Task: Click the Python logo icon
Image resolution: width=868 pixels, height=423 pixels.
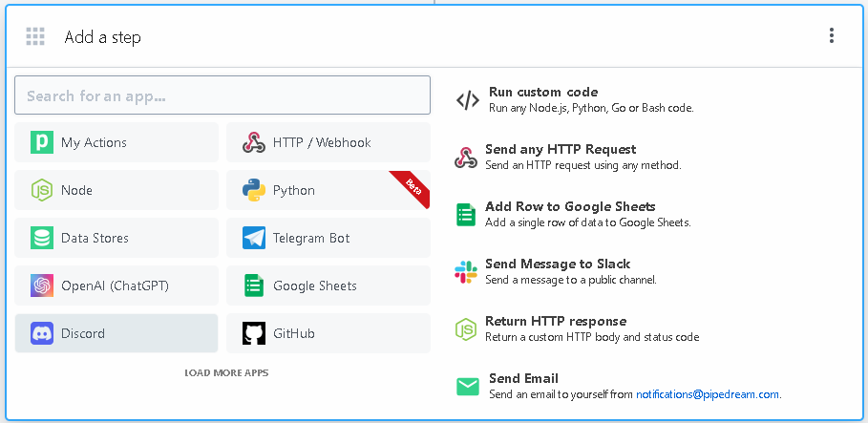Action: [x=254, y=190]
